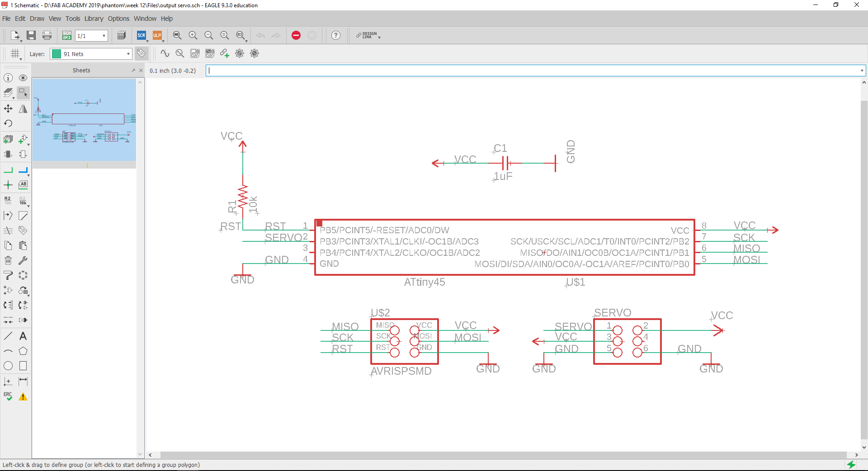The image size is (868, 471).
Task: Select the Line drawing tool
Action: coord(8,336)
